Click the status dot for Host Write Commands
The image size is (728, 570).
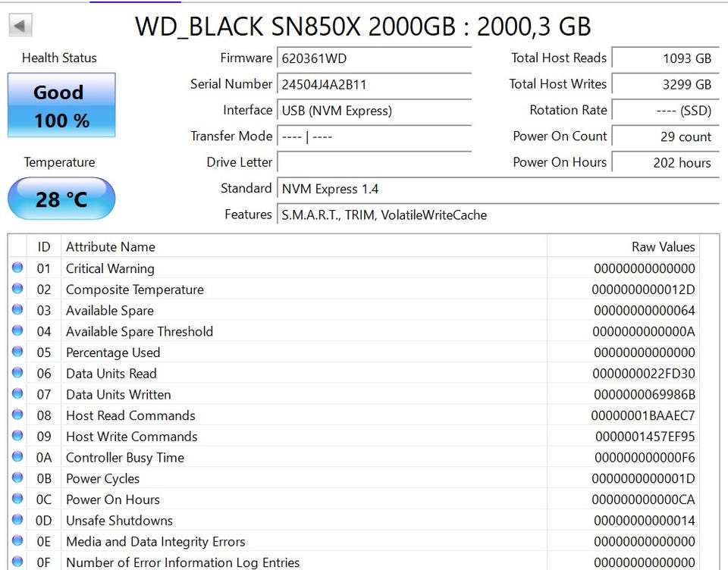17,435
